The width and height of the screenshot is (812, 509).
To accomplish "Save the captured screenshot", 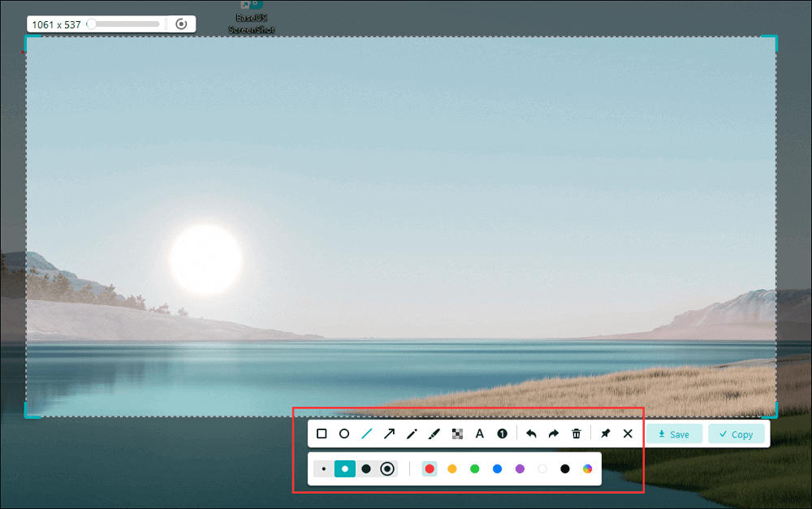I will [674, 434].
